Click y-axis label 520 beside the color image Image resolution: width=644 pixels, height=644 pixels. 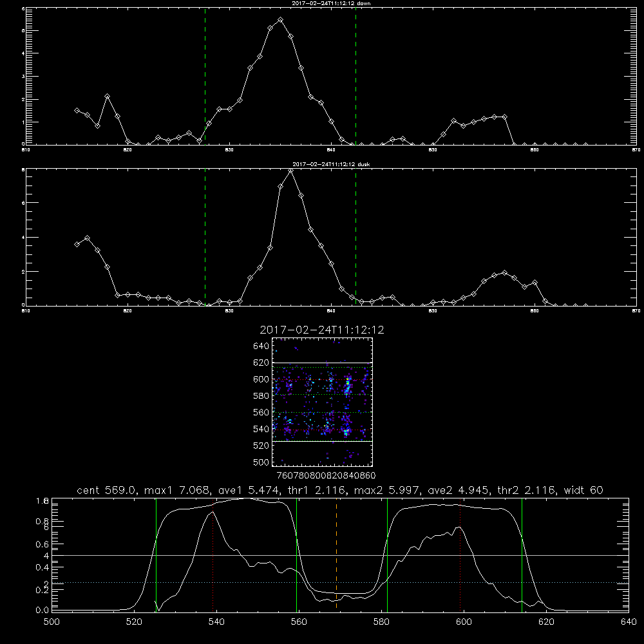click(261, 446)
